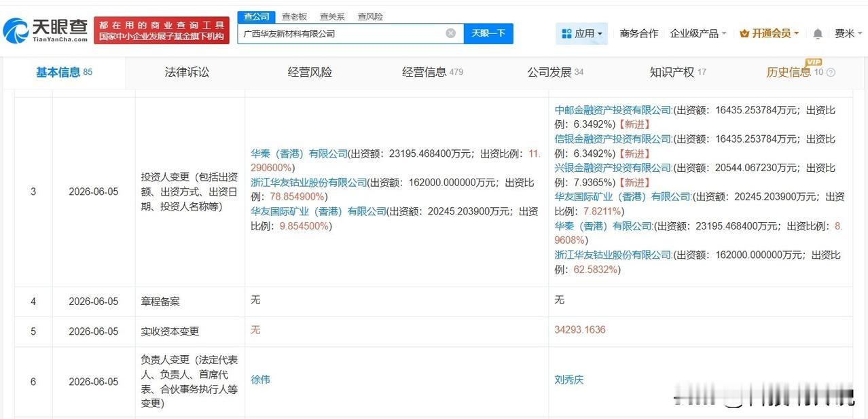The width and height of the screenshot is (868, 419).
Task: Click the date in row 6
Action: tap(94, 382)
